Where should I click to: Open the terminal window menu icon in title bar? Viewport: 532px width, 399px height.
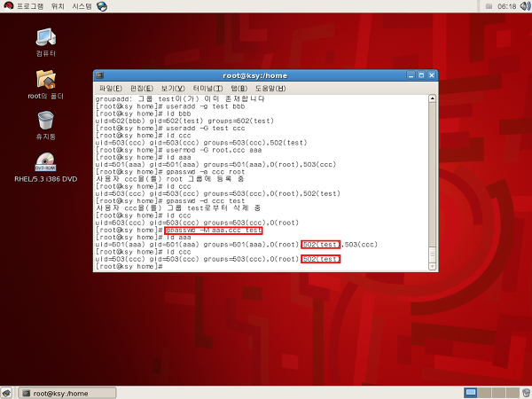point(99,75)
